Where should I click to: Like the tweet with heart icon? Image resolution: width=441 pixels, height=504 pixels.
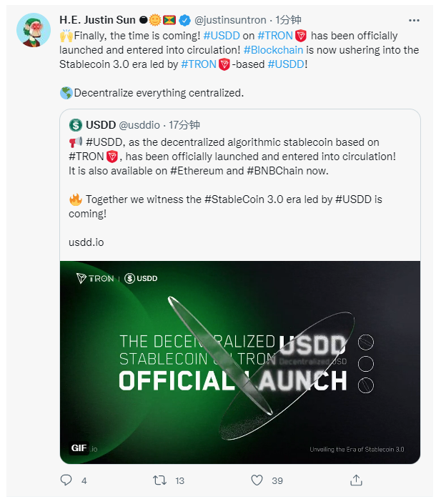pyautogui.click(x=256, y=480)
